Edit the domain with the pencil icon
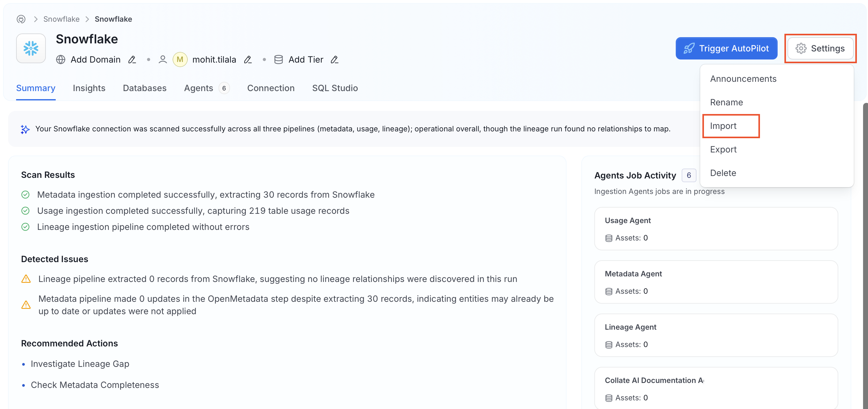Image resolution: width=868 pixels, height=409 pixels. click(x=132, y=60)
